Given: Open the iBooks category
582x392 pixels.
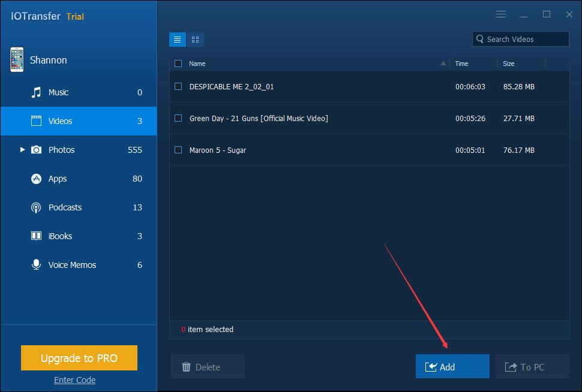Looking at the screenshot, I should [79, 236].
